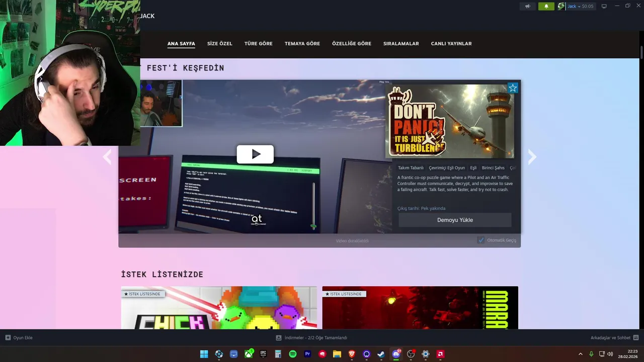The image size is (644, 362).
Task: Open Adobe Premiere Pro from taskbar
Action: pyautogui.click(x=307, y=354)
